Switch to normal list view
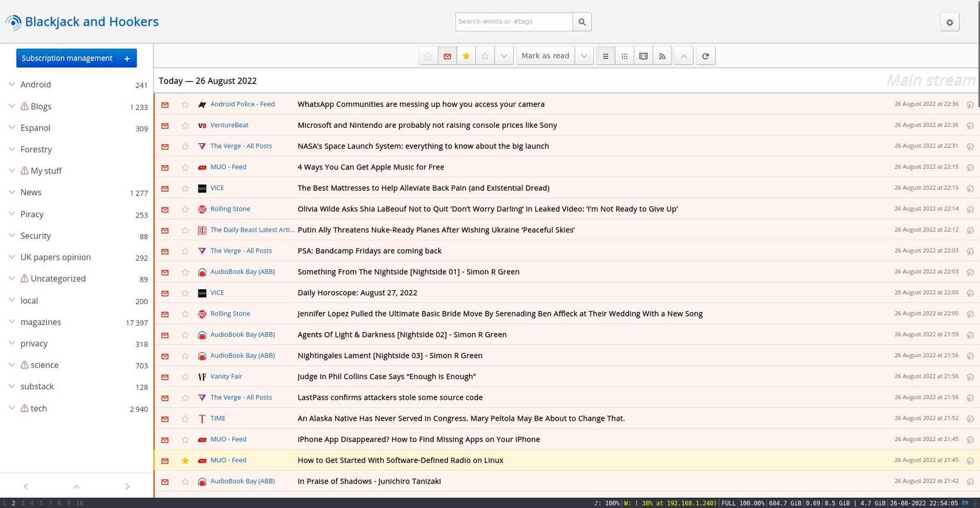Viewport: 980px width, 508px height. (x=605, y=56)
